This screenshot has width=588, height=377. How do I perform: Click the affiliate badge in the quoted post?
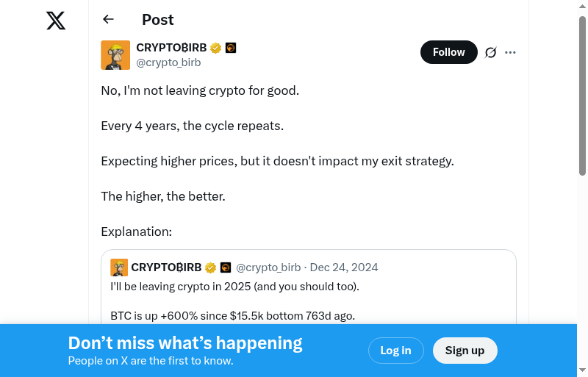click(226, 268)
